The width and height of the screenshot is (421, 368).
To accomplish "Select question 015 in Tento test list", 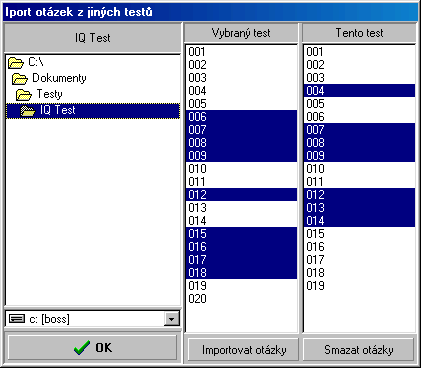I will click(360, 234).
